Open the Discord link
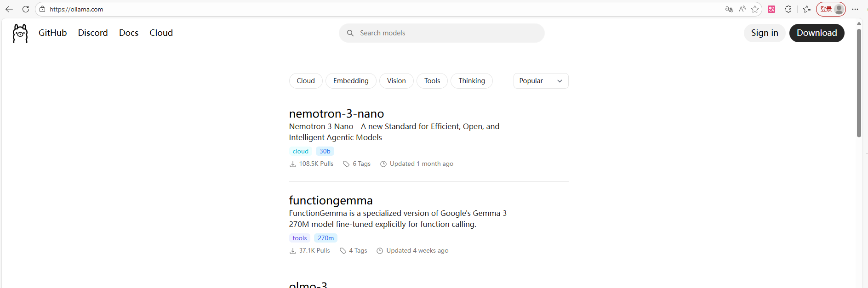868x288 pixels. pos(93,33)
